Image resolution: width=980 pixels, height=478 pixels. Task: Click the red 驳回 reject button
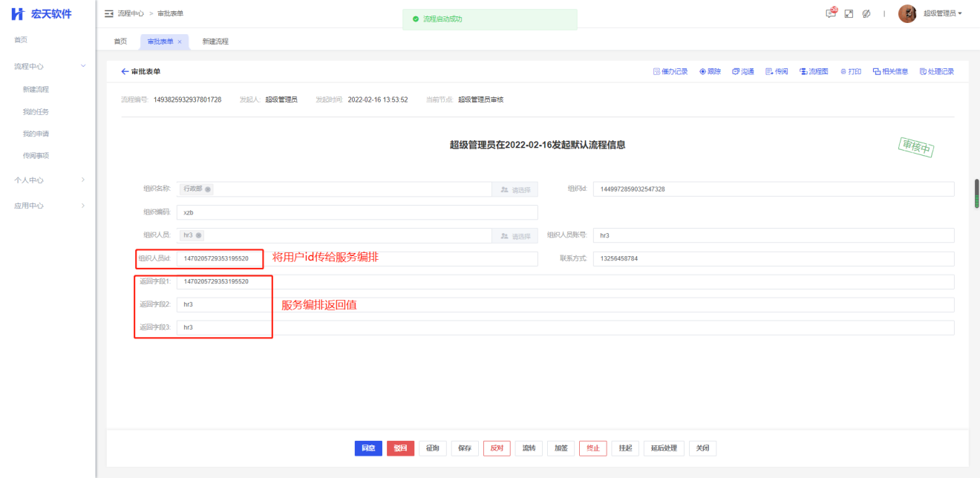400,448
